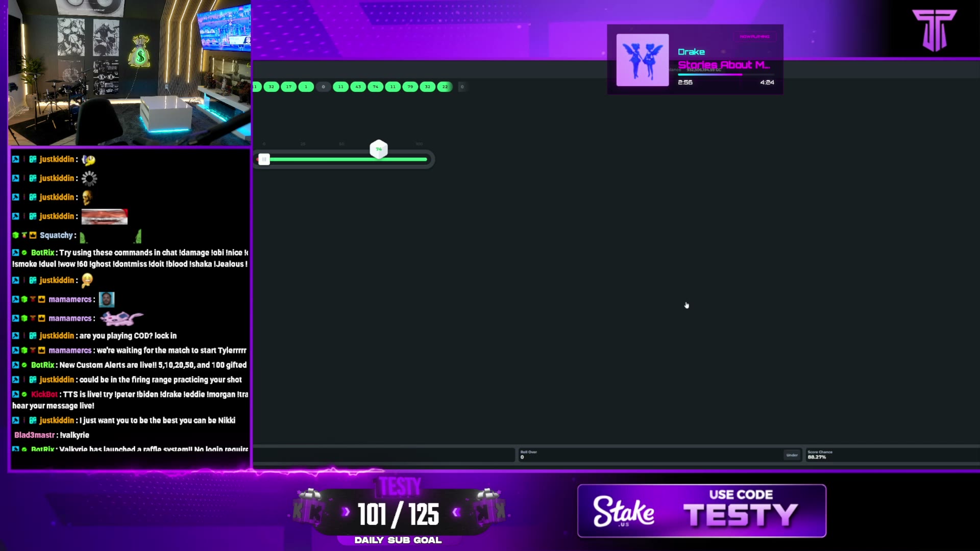Select the 11 result pill before 43
Viewport: 980px width, 551px height.
[x=341, y=87]
